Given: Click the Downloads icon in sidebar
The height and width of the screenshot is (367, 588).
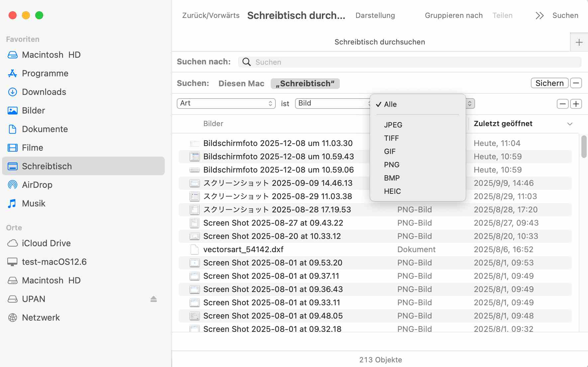Looking at the screenshot, I should (12, 92).
